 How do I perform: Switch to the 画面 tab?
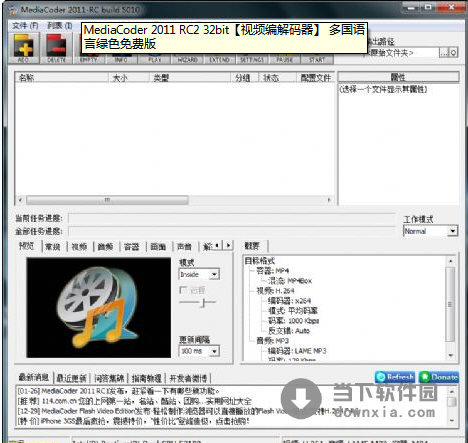click(158, 247)
